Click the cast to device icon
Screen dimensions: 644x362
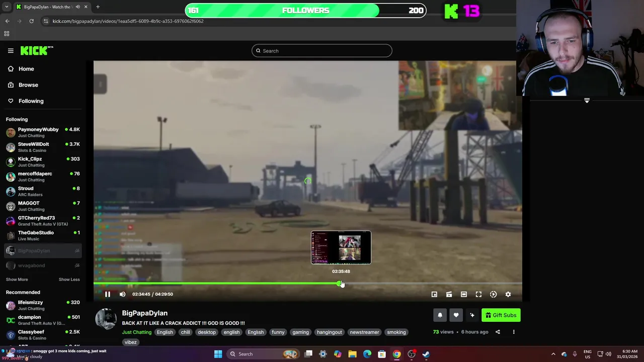click(449, 294)
